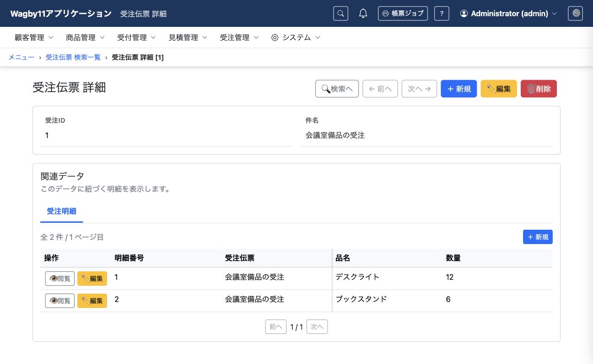
Task: Go to 受注伝票 検索一覧 breadcrumb link
Action: click(x=73, y=57)
